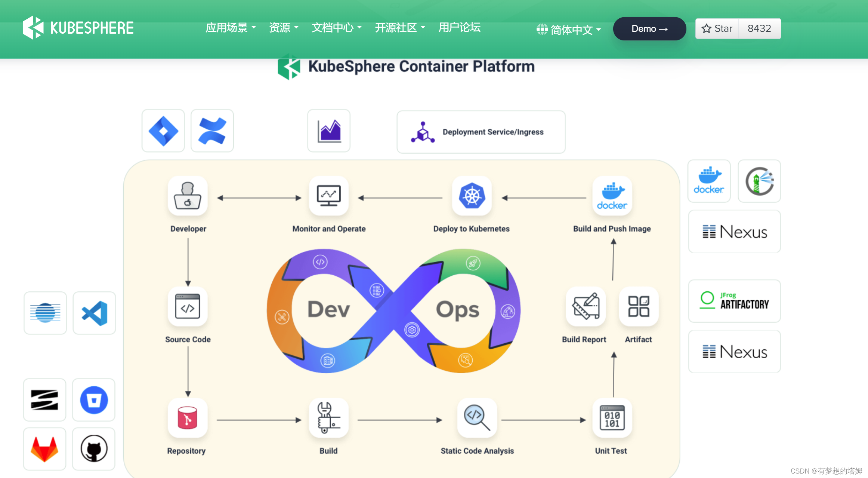Click the Source Code icon
The height and width of the screenshot is (478, 868).
pos(188,307)
